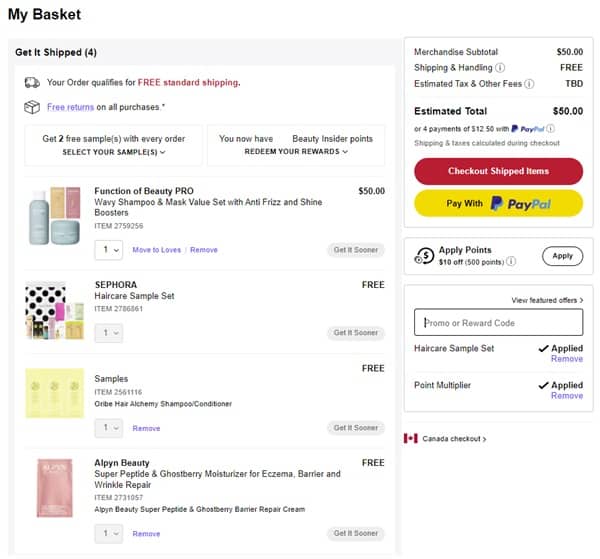Click the PayPal payments info icon
The image size is (600, 559).
click(x=551, y=129)
